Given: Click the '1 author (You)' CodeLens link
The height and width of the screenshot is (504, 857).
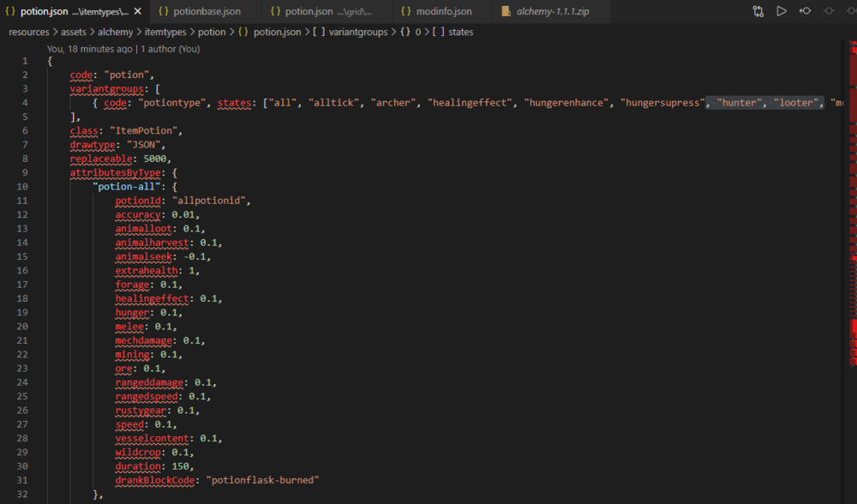Looking at the screenshot, I should point(171,49).
